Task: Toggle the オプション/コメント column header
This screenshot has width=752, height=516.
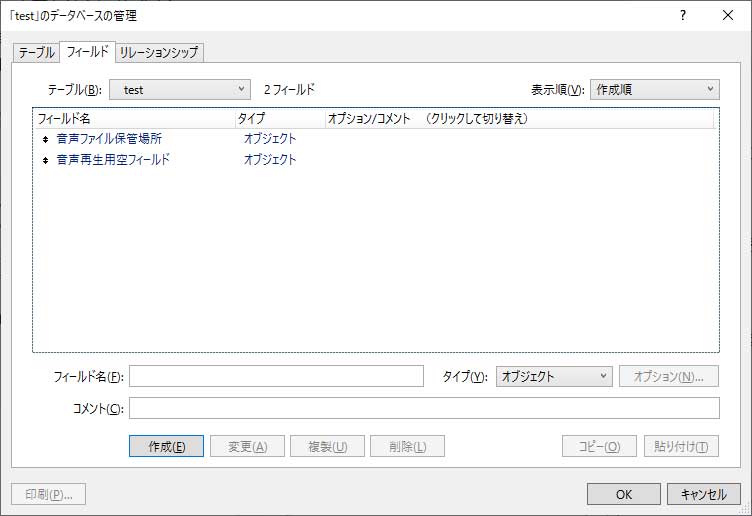Action: pos(520,118)
